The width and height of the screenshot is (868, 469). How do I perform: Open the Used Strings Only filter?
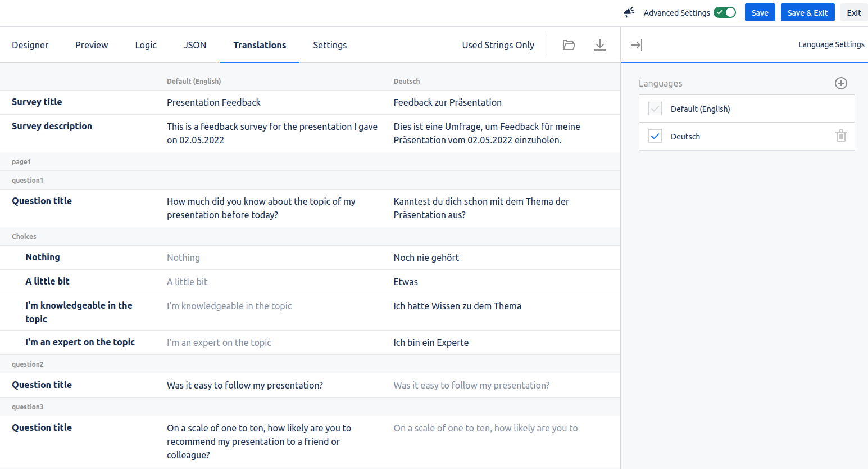click(498, 45)
